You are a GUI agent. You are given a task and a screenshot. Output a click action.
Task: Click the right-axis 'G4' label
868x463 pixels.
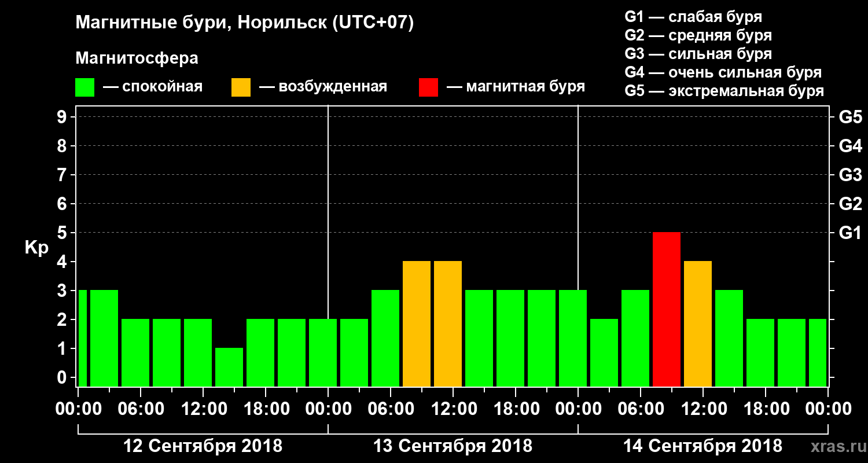coord(850,146)
